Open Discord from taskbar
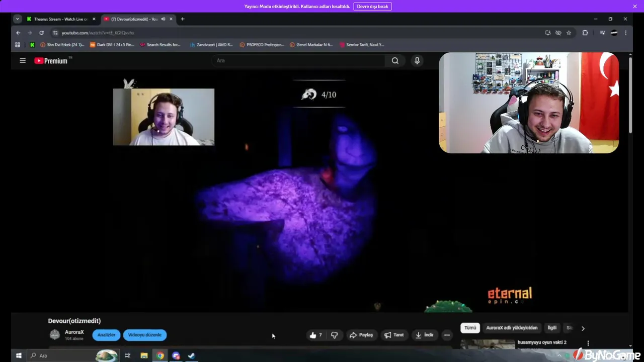644x362 pixels. pos(176,355)
